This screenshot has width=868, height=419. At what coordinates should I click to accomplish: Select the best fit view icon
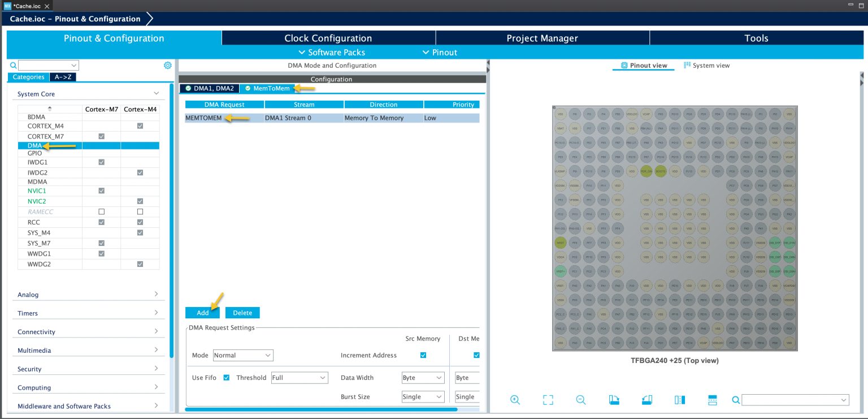coord(547,400)
